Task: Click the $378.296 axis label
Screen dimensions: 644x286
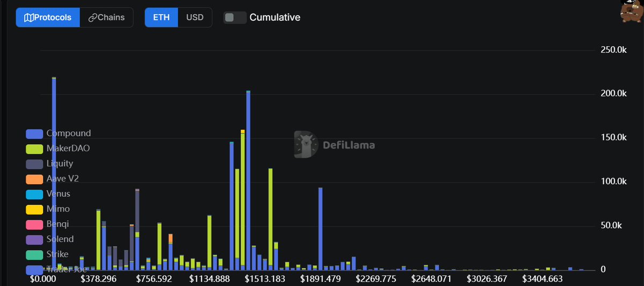Action: pos(99,280)
